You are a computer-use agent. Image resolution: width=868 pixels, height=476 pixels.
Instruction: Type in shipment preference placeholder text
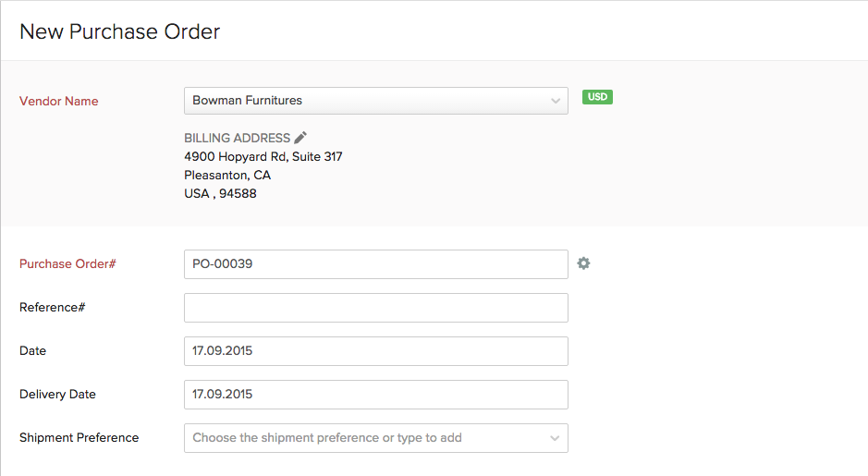[327, 438]
